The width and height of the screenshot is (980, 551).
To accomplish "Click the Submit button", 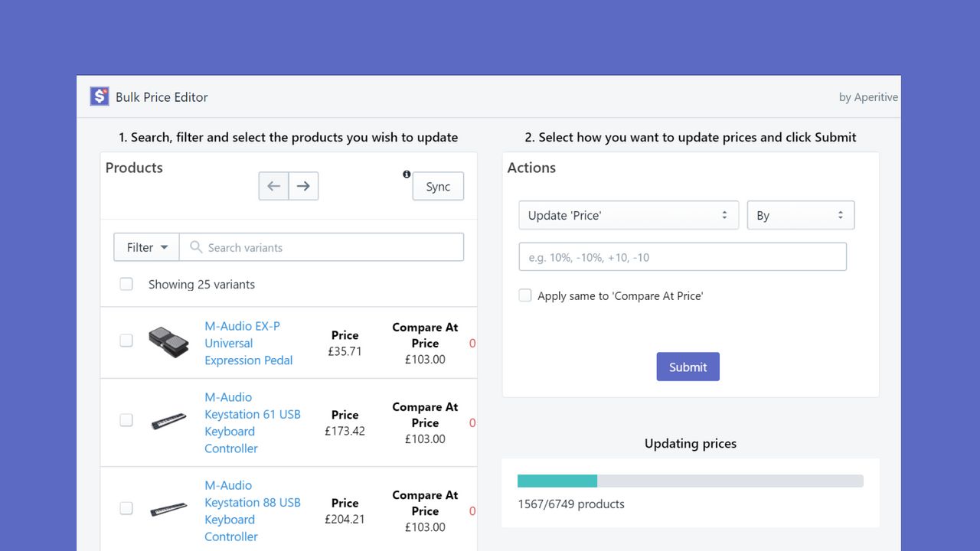I will pos(688,367).
